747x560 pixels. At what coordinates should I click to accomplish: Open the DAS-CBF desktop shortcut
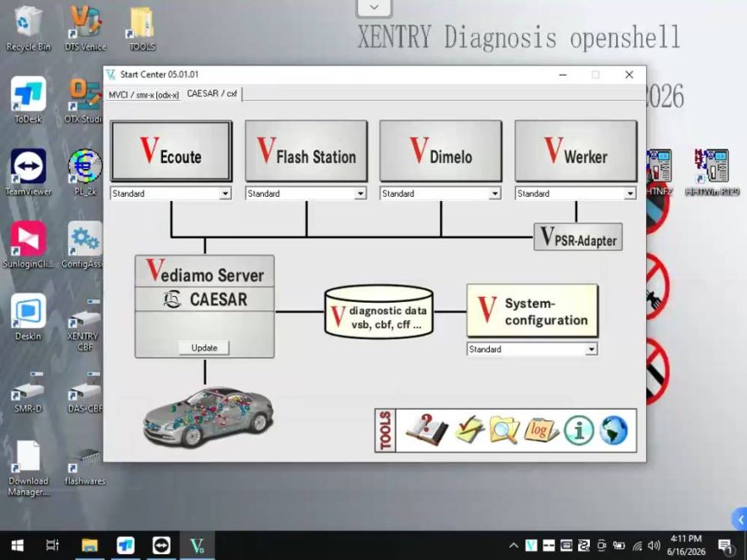click(x=85, y=391)
